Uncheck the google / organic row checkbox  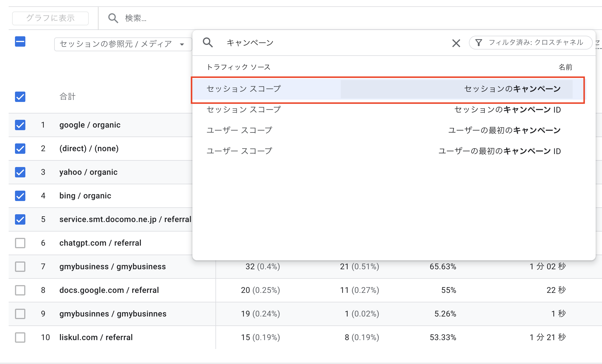pyautogui.click(x=20, y=125)
